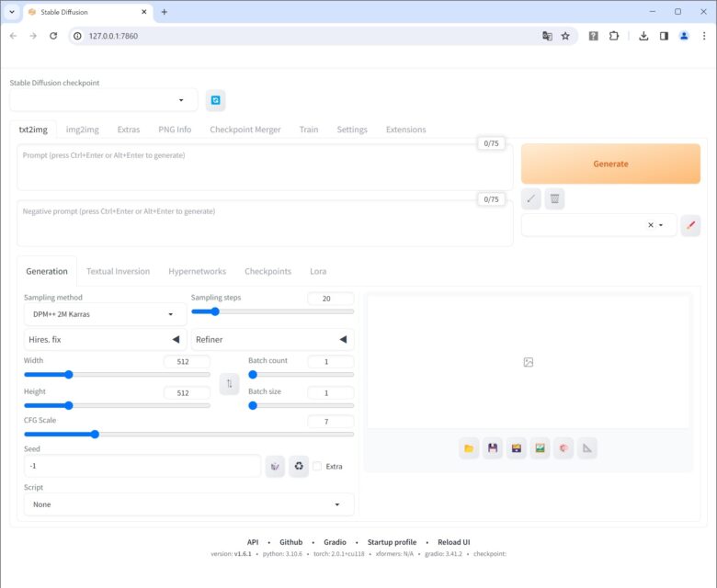Image resolution: width=717 pixels, height=588 pixels.
Task: Open a new browser tab
Action: 165,12
